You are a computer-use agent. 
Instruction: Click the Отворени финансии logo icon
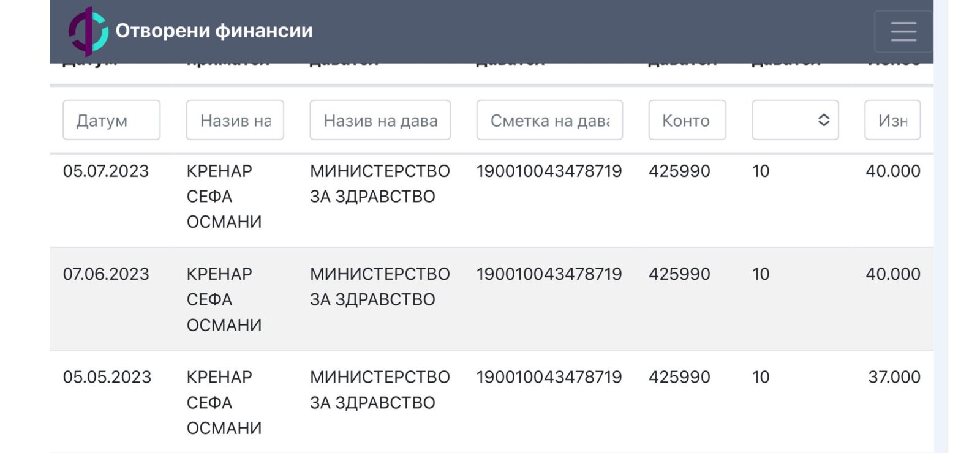(88, 31)
